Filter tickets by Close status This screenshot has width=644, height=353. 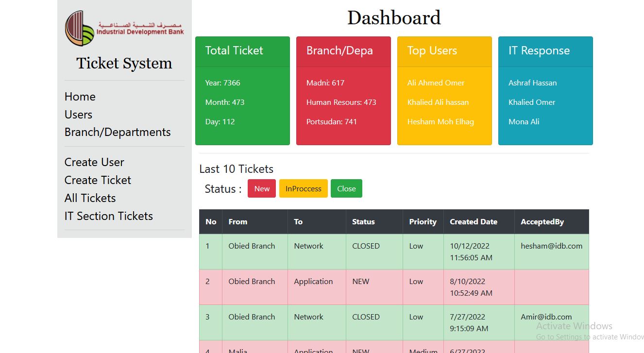(x=346, y=188)
